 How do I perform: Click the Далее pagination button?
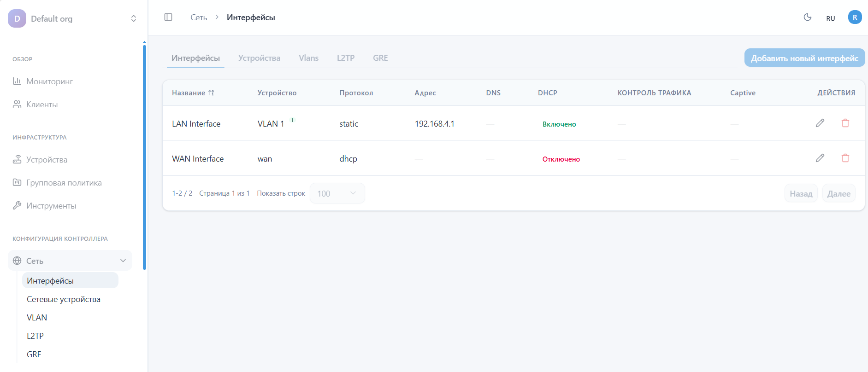pos(838,193)
